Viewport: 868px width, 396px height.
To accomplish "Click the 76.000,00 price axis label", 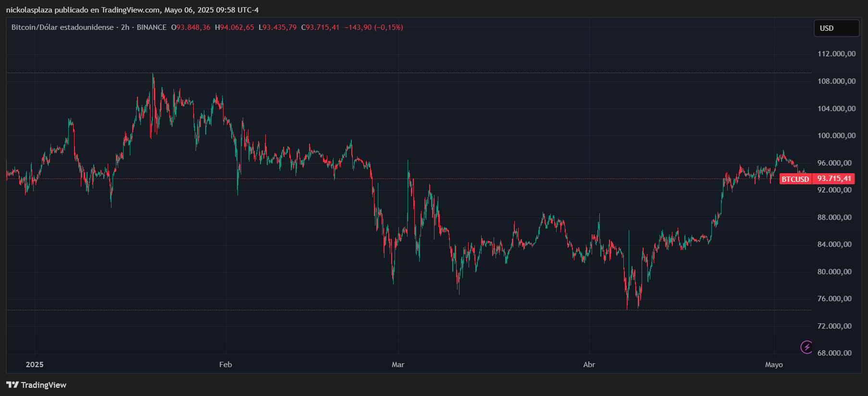I will coord(834,299).
